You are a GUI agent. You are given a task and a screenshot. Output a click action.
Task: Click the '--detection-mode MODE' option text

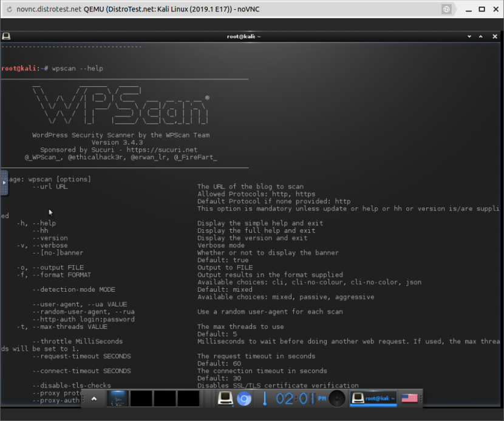coord(73,289)
